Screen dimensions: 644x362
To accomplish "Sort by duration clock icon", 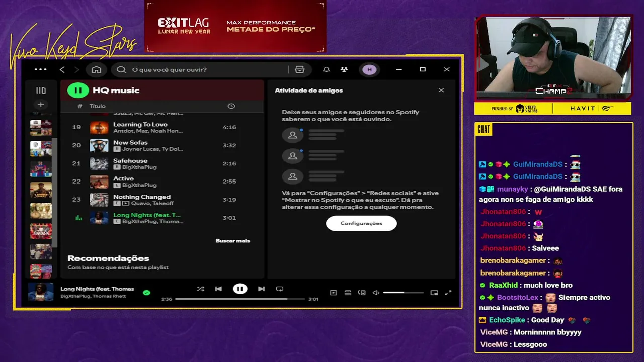I will (x=231, y=106).
